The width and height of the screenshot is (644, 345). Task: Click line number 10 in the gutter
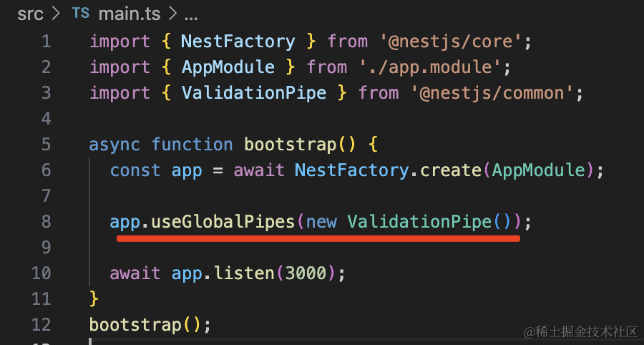tap(42, 273)
